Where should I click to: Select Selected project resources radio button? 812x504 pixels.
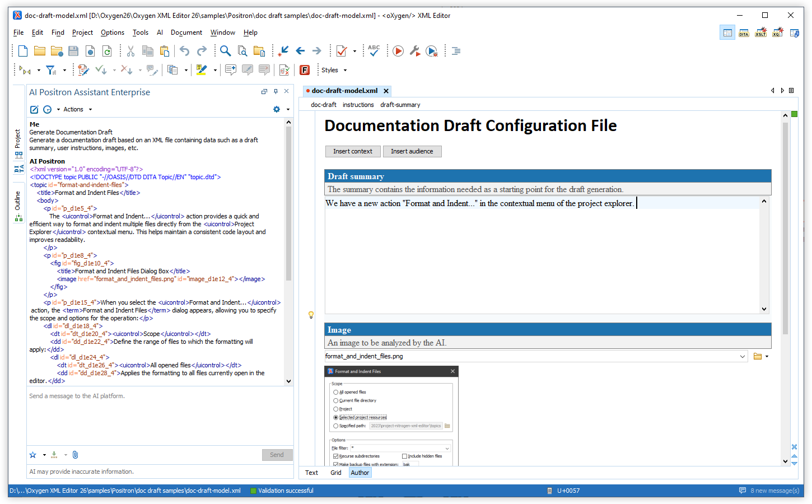[335, 417]
